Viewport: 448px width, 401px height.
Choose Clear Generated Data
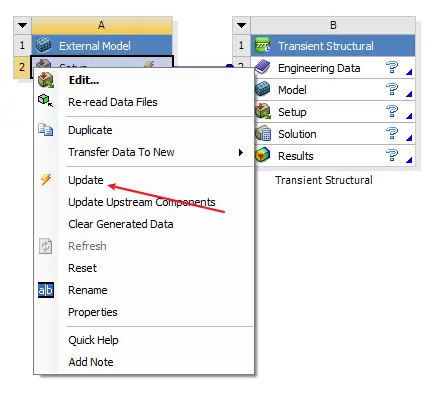pos(121,224)
